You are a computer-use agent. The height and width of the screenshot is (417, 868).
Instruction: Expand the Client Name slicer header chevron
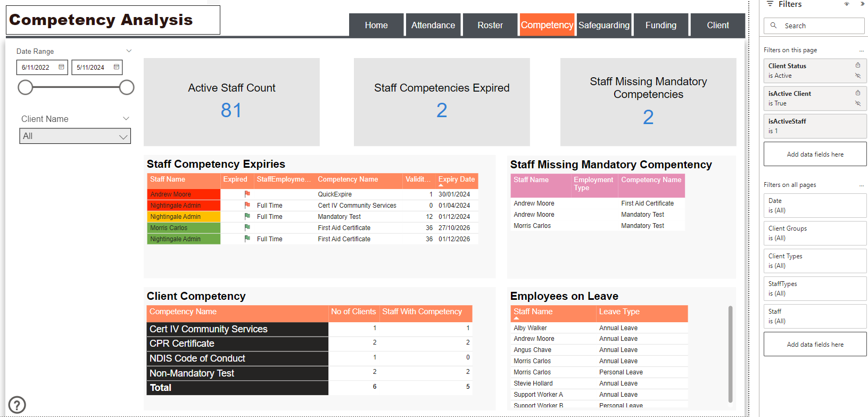[126, 119]
